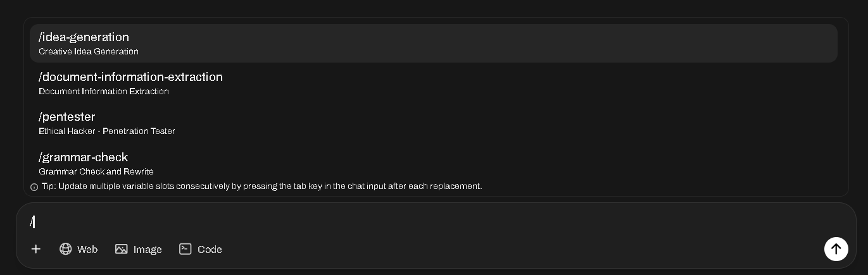This screenshot has width=868, height=275.
Task: Click the Image generation picture icon
Action: 122,249
